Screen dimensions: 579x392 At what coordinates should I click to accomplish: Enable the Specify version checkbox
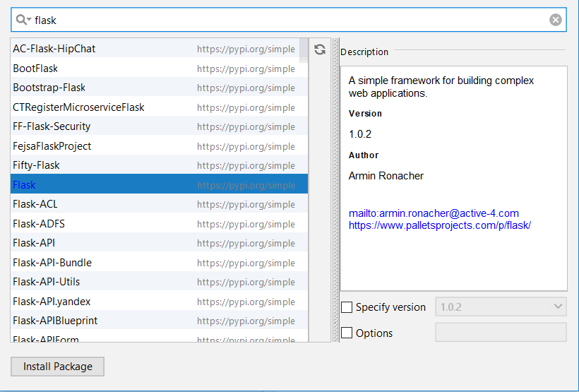[x=347, y=307]
